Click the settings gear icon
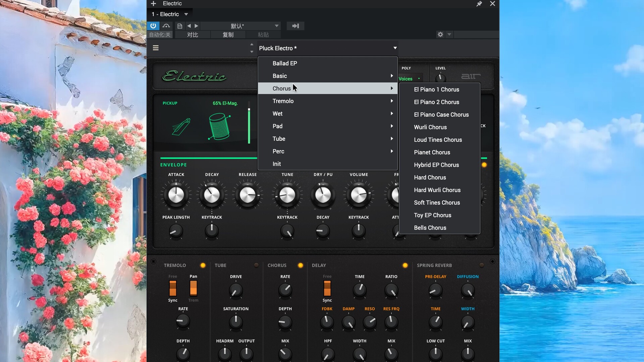Screen dimensions: 644x362 click(440, 35)
